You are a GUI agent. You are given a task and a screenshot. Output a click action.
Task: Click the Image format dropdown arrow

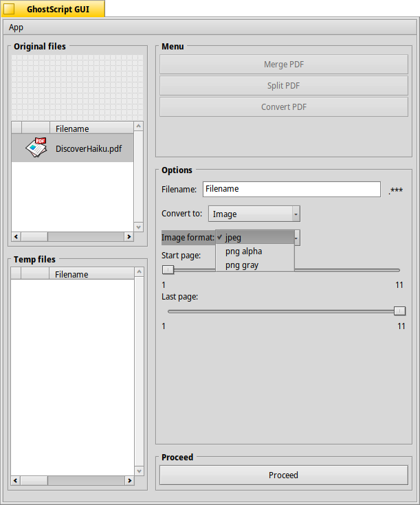297,238
